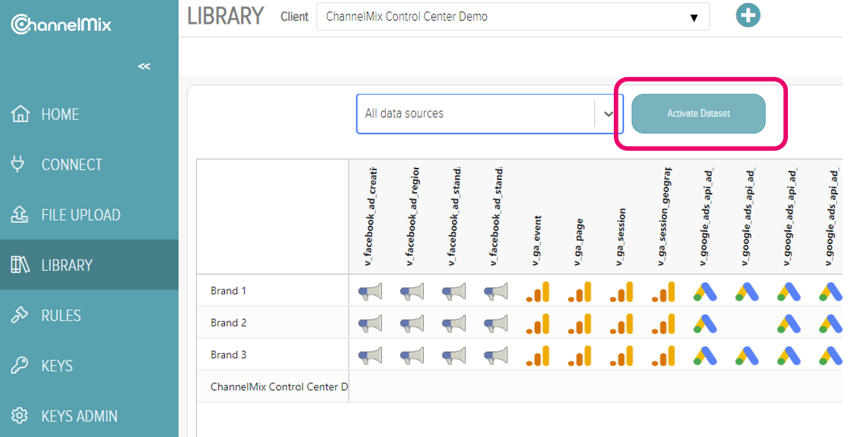Open Brand 3 v_ga_page analytics icon
Viewport: 868px width, 437px height.
point(580,356)
